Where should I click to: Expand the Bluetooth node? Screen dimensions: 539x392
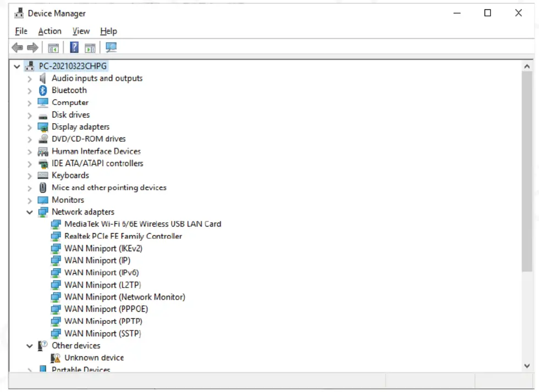pyautogui.click(x=30, y=91)
